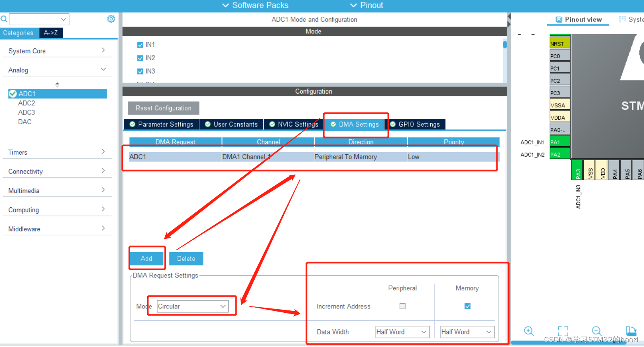Click the NRST pin on the chip

pos(560,44)
